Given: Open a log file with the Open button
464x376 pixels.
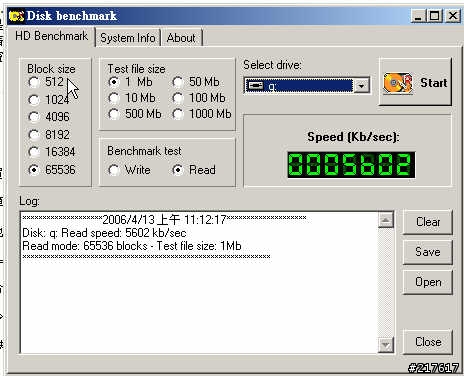Looking at the screenshot, I should tap(428, 282).
